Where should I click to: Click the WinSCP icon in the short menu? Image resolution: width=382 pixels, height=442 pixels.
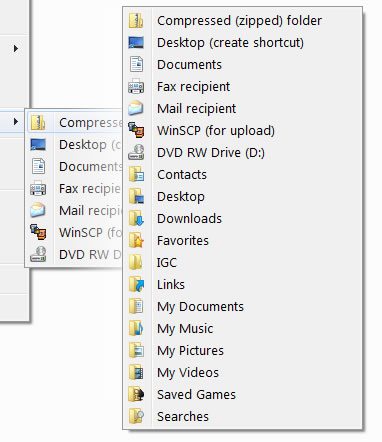click(x=38, y=232)
